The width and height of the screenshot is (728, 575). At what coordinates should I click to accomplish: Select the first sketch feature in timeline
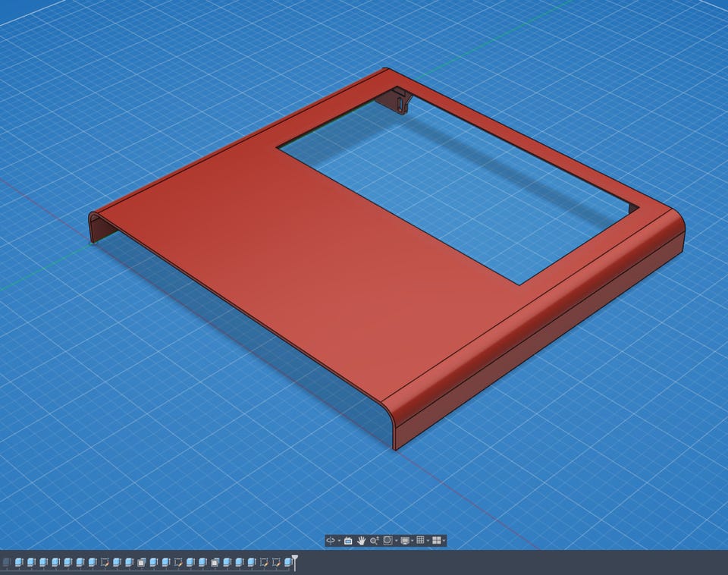[x=105, y=562]
